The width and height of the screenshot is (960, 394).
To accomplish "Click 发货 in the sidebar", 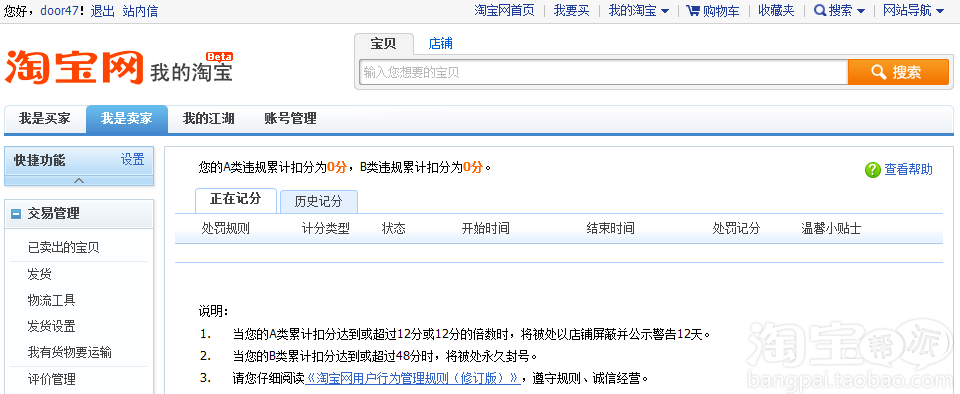I will [39, 274].
